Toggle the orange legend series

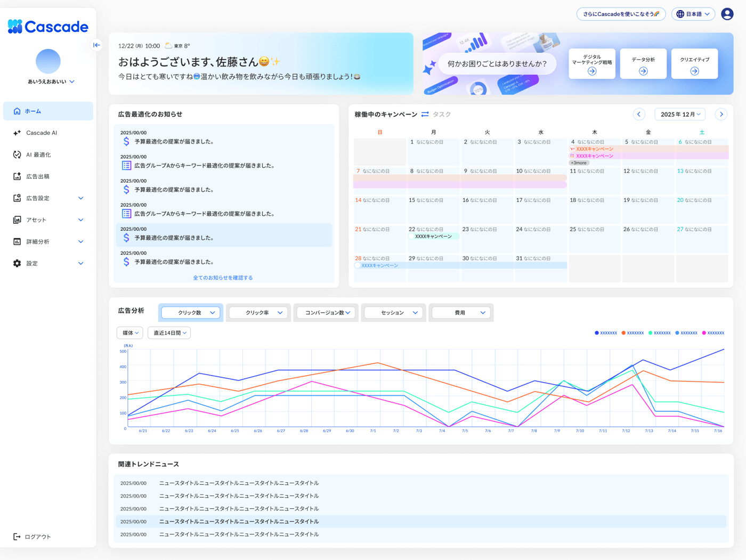pos(633,333)
